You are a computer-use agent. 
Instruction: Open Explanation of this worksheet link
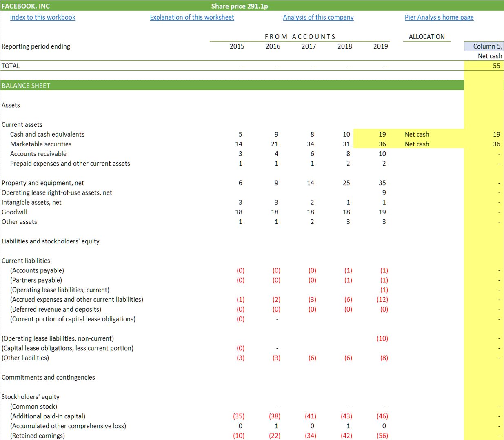192,17
